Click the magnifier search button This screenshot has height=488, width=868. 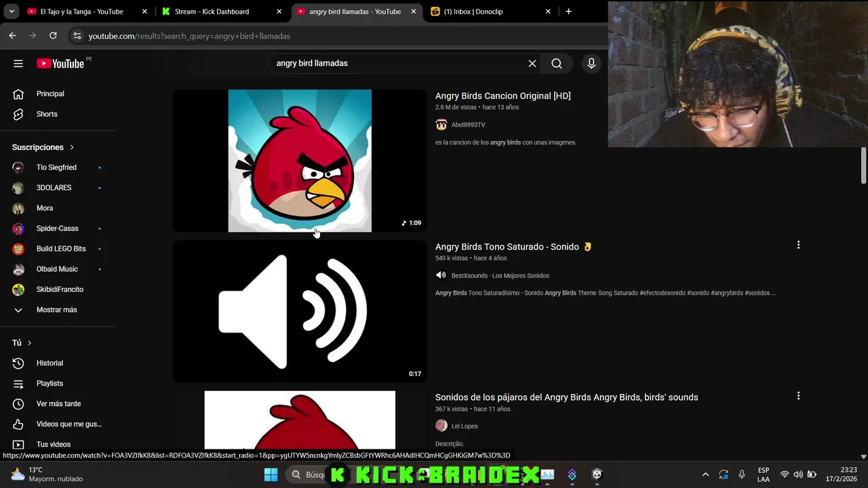[x=557, y=63]
